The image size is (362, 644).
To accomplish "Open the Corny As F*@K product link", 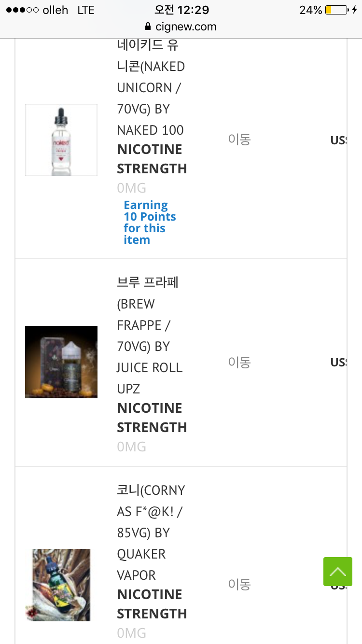I will coord(151,532).
